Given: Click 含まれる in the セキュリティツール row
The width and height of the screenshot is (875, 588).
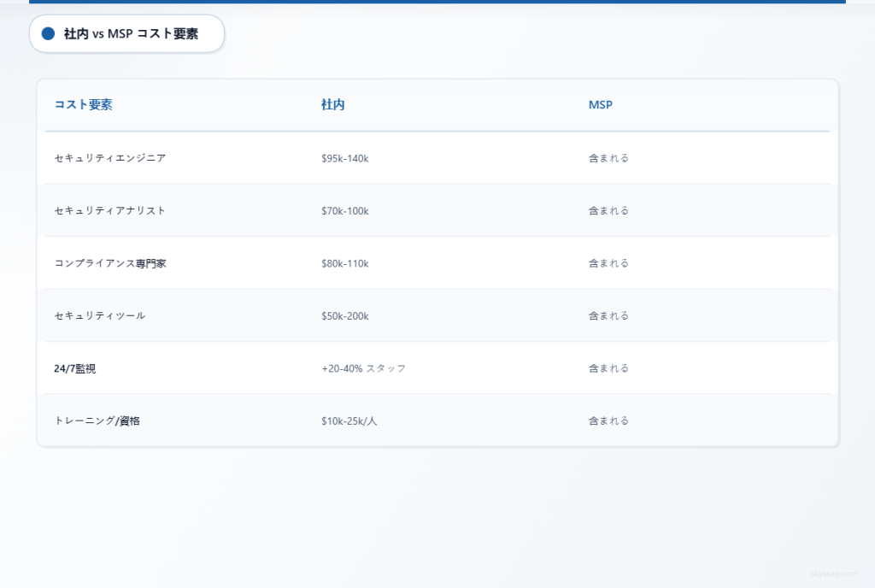Looking at the screenshot, I should click(x=608, y=315).
